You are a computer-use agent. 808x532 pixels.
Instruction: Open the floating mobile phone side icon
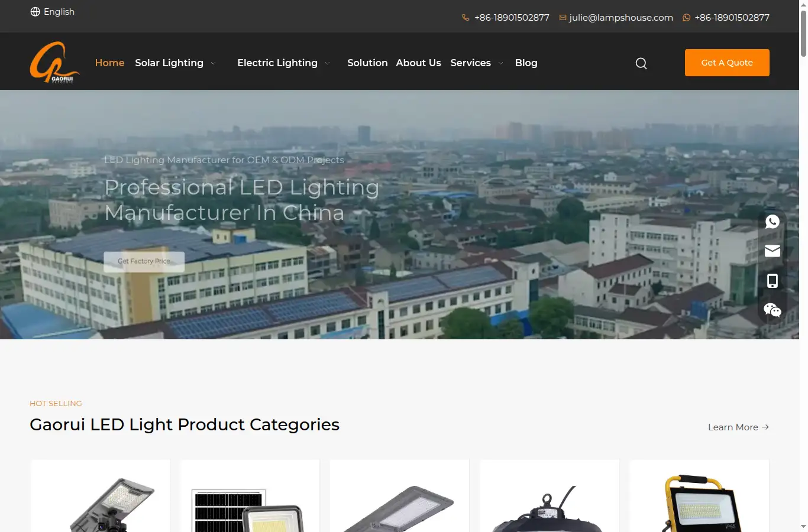773,281
